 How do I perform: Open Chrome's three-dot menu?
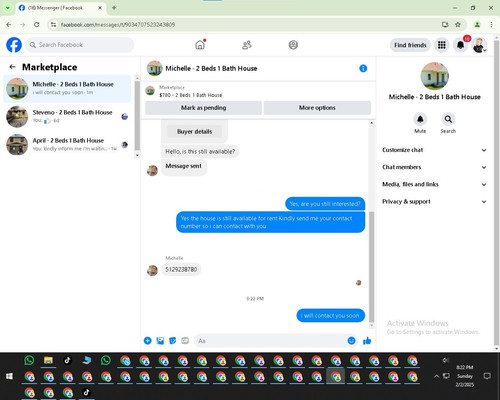491,24
